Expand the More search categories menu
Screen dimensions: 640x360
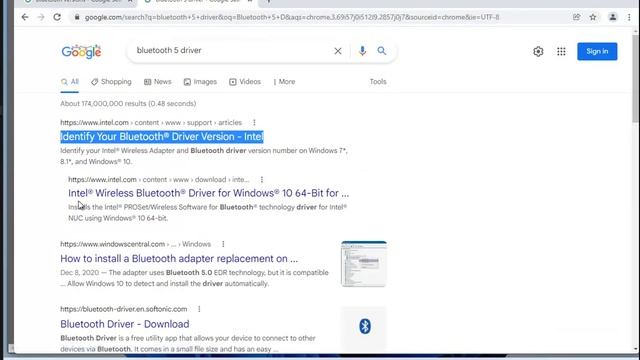(x=284, y=82)
